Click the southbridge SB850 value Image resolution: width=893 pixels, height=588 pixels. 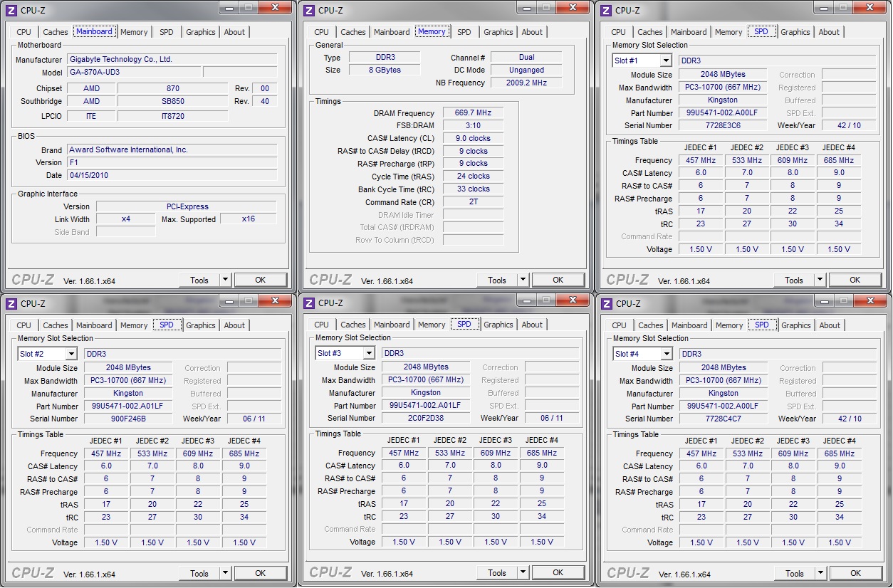(x=173, y=101)
